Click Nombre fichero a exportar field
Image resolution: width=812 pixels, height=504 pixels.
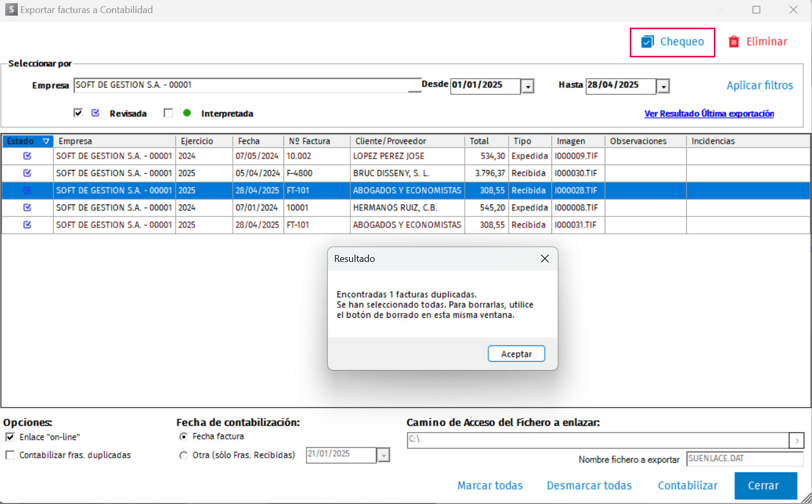pos(745,459)
